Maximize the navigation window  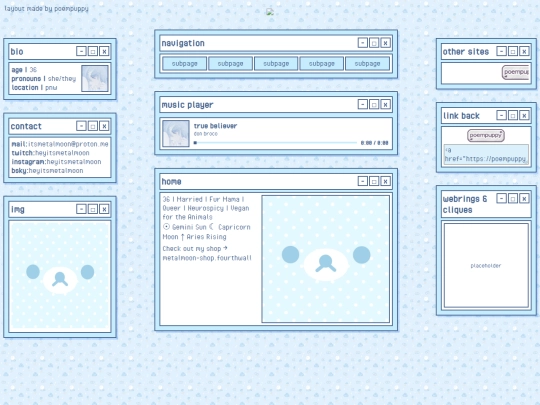click(374, 43)
